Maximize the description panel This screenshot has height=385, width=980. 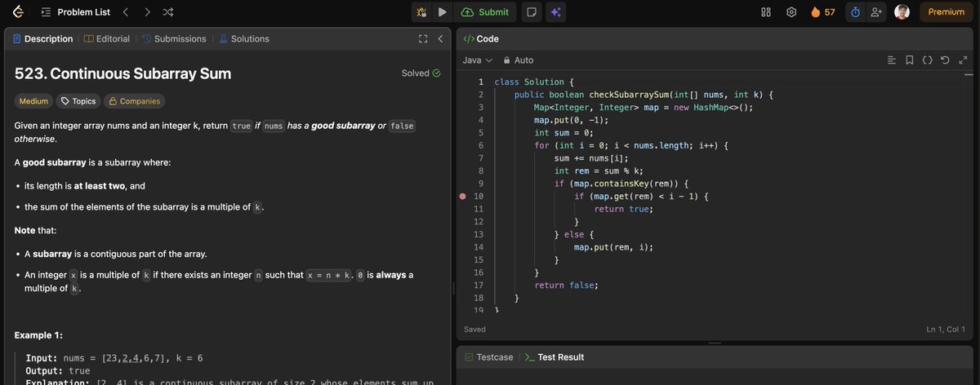422,38
